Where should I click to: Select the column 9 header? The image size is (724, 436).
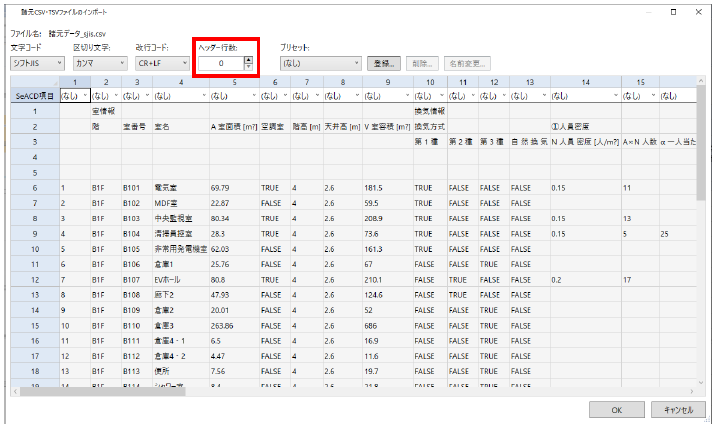pos(387,82)
